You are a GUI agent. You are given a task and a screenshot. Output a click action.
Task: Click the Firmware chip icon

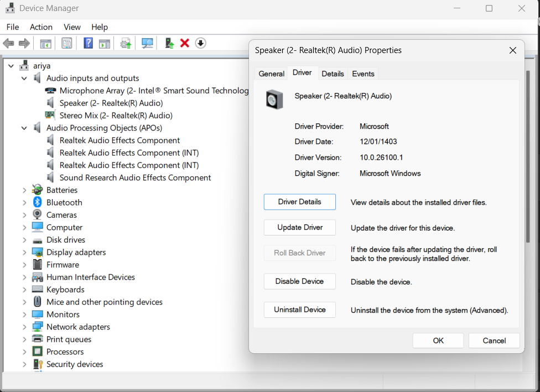37,265
